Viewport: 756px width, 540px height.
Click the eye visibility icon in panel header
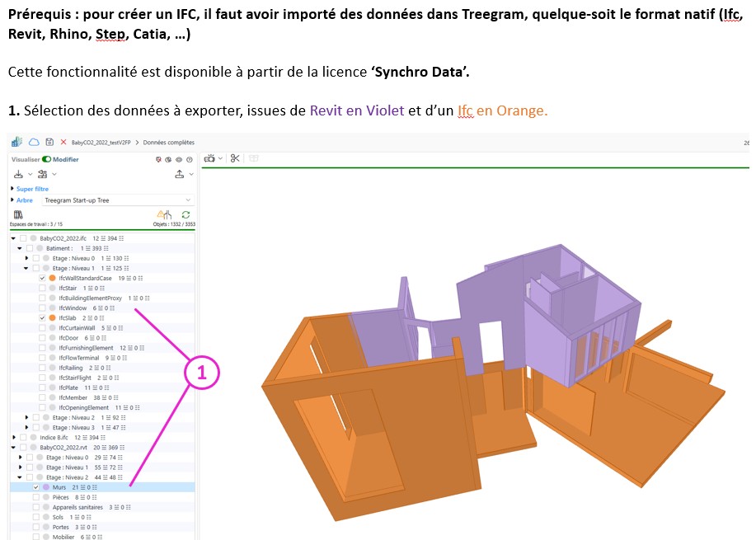click(x=179, y=159)
